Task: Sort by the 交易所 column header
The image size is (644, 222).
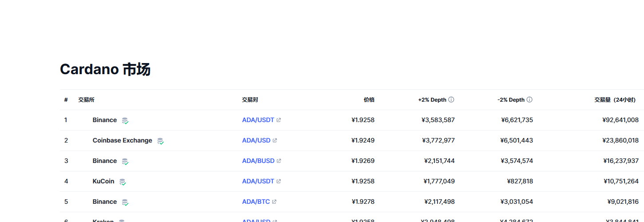Action: pos(86,100)
